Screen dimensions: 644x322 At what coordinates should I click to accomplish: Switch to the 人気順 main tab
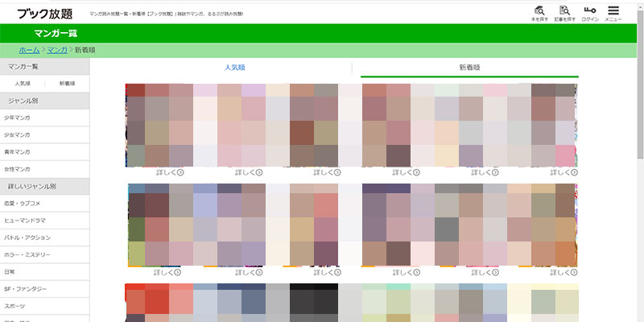coord(234,68)
